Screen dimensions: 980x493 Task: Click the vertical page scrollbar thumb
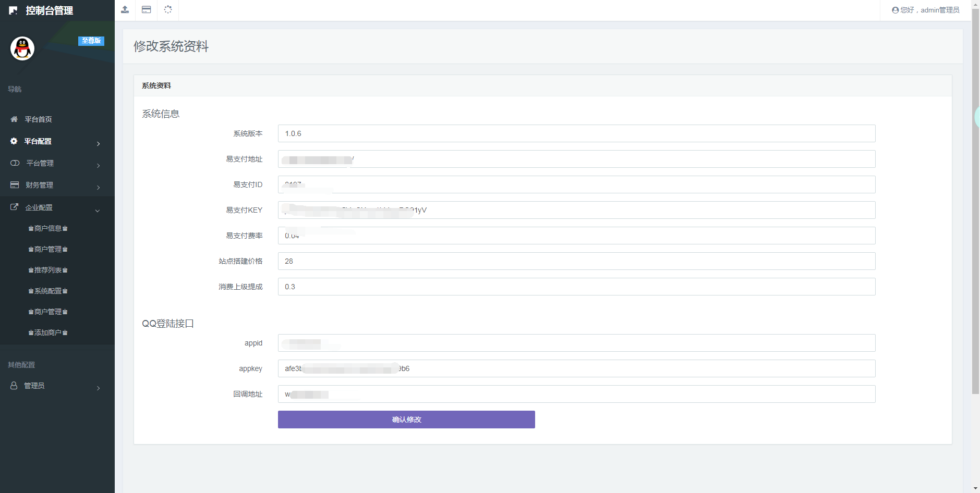pyautogui.click(x=975, y=201)
